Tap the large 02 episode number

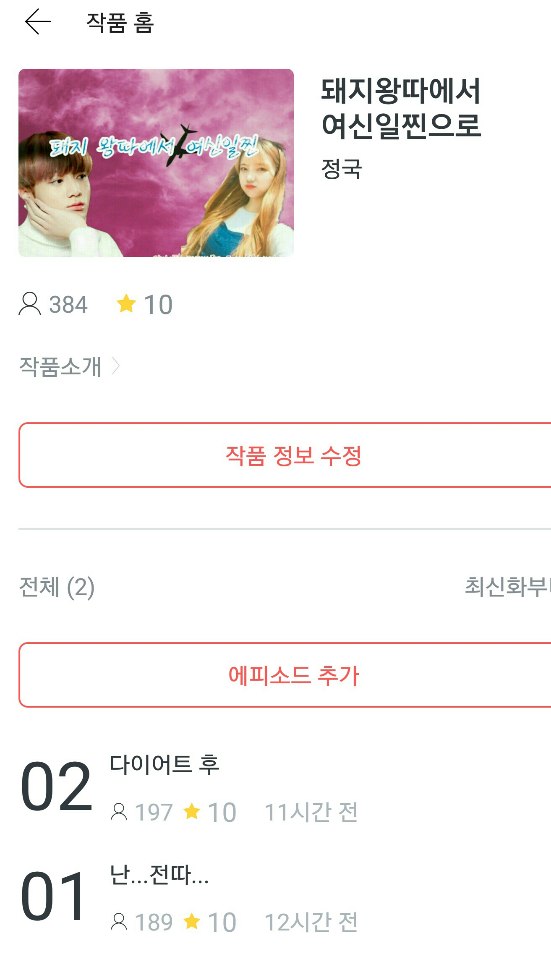(x=57, y=786)
